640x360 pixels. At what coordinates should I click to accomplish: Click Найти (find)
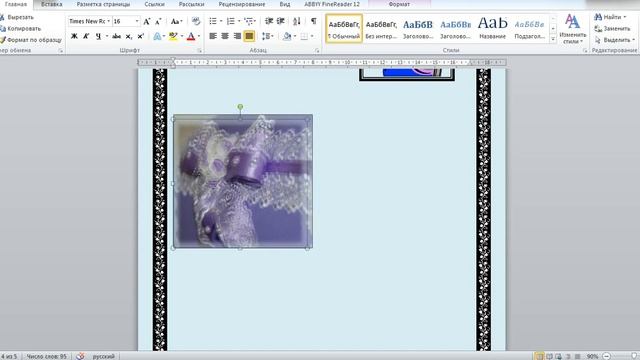click(610, 17)
